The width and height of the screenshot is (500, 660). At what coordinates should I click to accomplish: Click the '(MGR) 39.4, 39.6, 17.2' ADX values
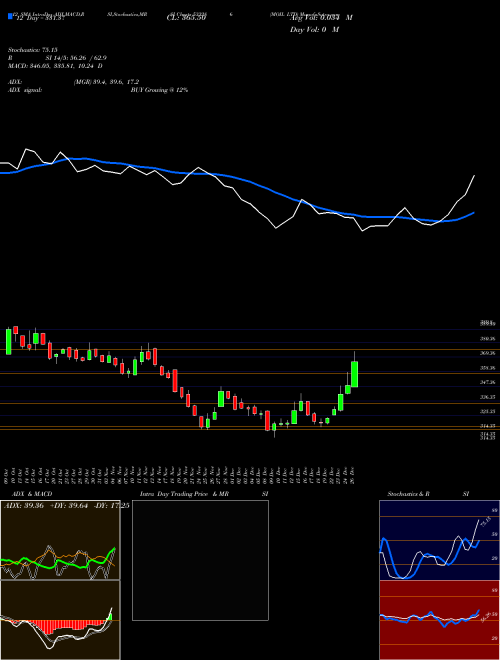[106, 82]
